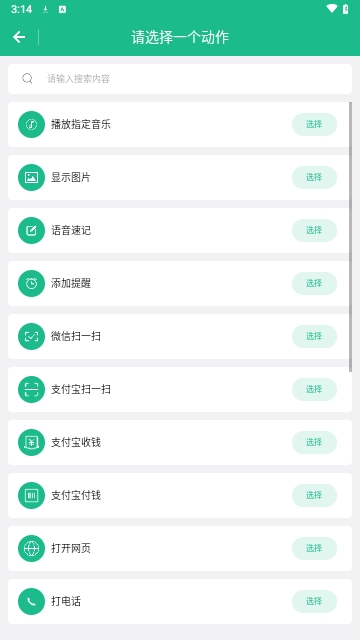The height and width of the screenshot is (640, 360).
Task: Click the vertical list scrollbar
Action: (350, 237)
